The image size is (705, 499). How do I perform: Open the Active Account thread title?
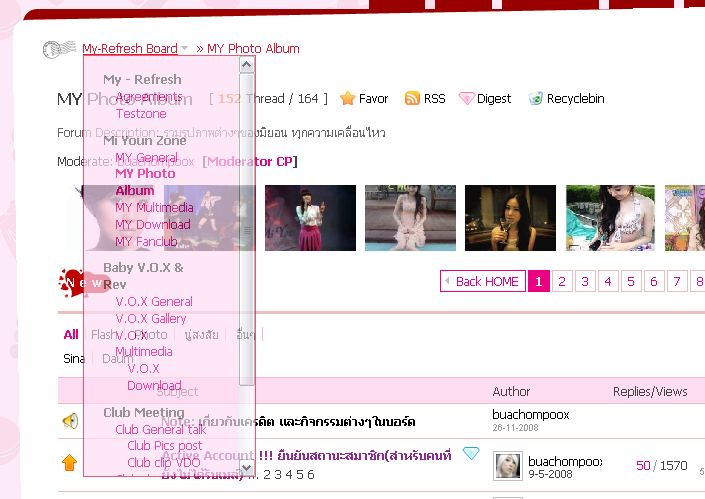(307, 464)
